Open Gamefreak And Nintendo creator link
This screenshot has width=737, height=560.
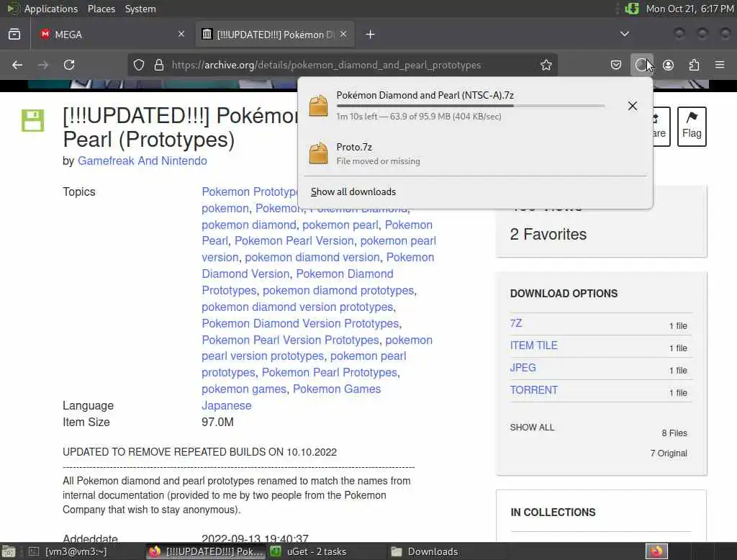point(142,161)
